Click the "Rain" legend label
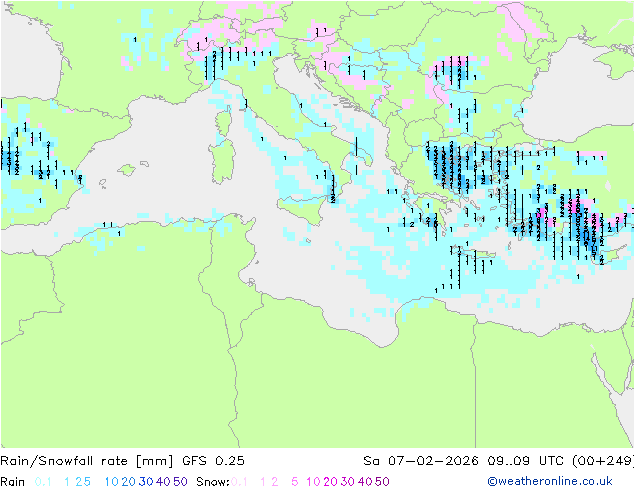Viewport: 634px width, 490px height. click(13, 482)
